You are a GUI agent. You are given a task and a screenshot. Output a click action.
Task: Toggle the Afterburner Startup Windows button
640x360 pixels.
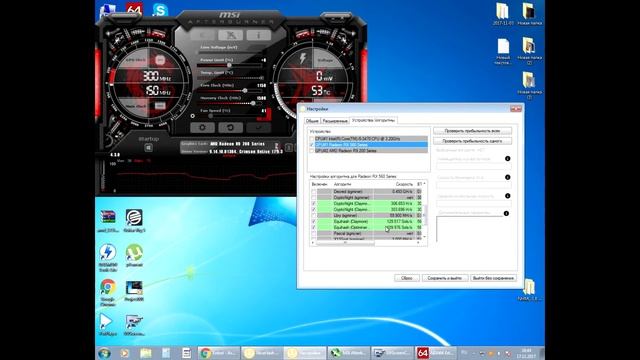pos(149,148)
